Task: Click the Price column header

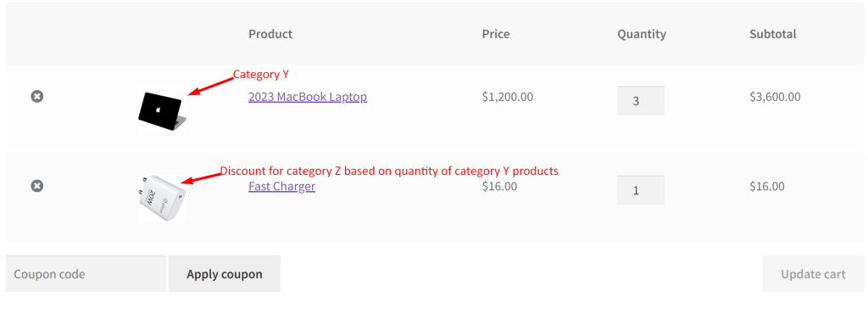Action: [495, 34]
